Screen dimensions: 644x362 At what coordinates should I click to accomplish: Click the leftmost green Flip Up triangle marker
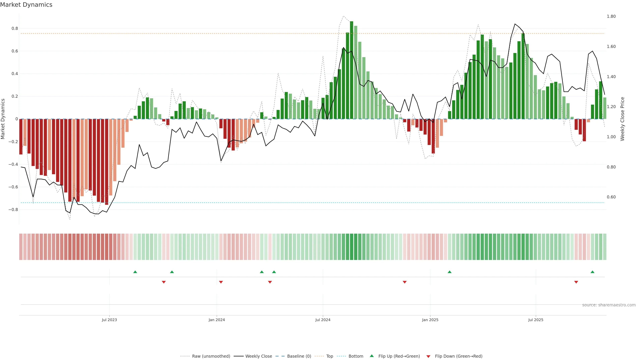(135, 272)
